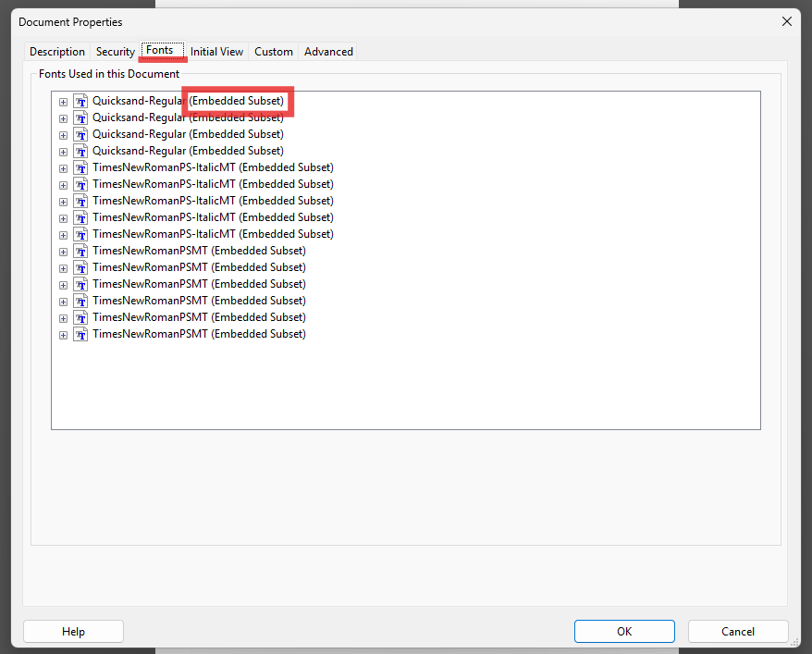Image resolution: width=812 pixels, height=654 pixels.
Task: Click the font icon of the third TimesNewRomanPSMT row
Action: pyautogui.click(x=80, y=284)
